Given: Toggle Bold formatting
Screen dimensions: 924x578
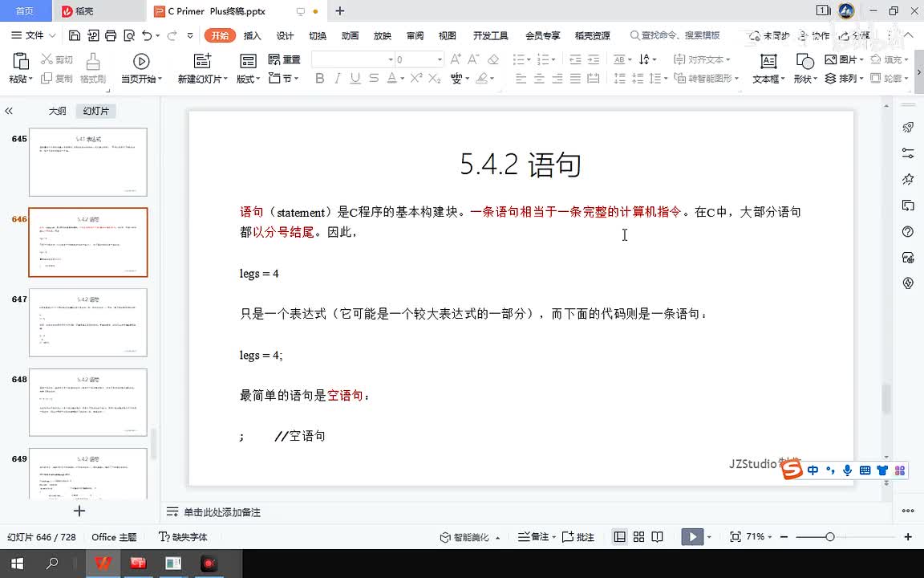Looking at the screenshot, I should click(x=319, y=78).
